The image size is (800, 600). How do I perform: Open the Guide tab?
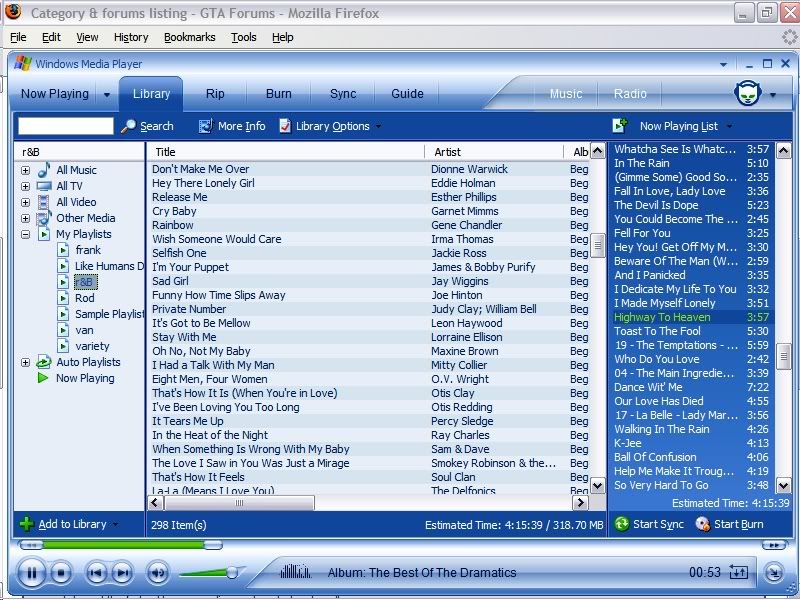[x=407, y=94]
